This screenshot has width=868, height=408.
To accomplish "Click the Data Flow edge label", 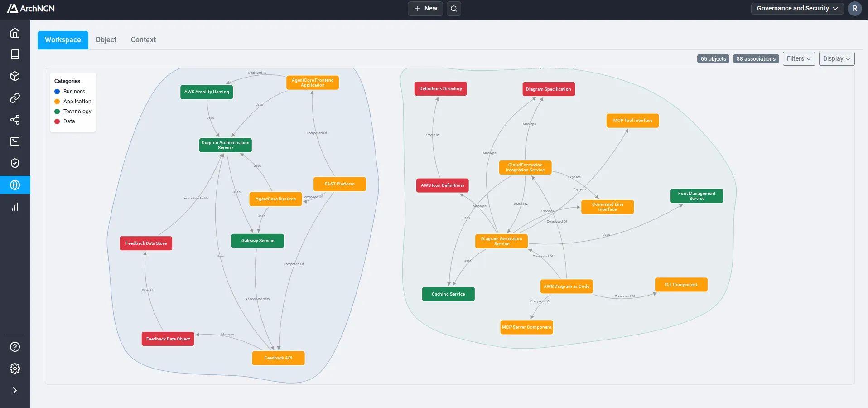I will pyautogui.click(x=521, y=204).
